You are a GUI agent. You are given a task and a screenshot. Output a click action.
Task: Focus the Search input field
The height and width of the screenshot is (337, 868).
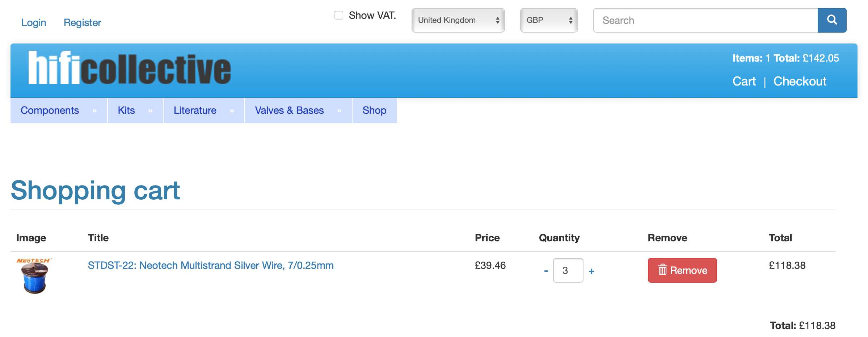point(705,20)
